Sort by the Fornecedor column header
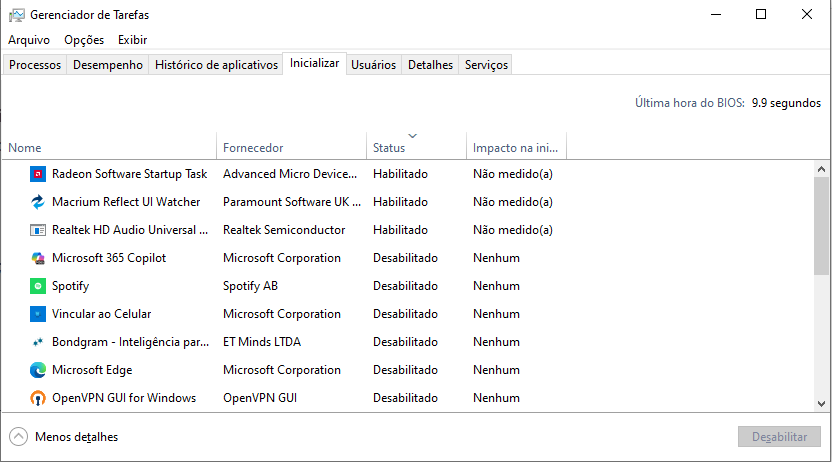 (x=291, y=146)
